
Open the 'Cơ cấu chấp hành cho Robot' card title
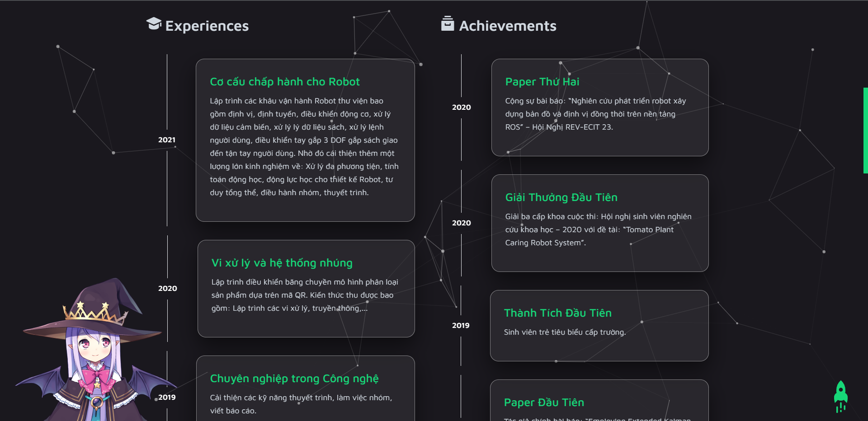(284, 82)
